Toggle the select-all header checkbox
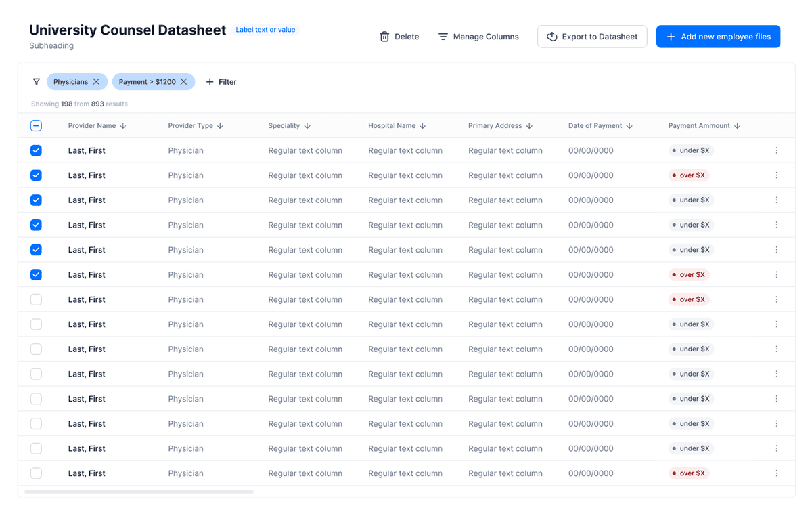The image size is (812, 516). (37, 125)
